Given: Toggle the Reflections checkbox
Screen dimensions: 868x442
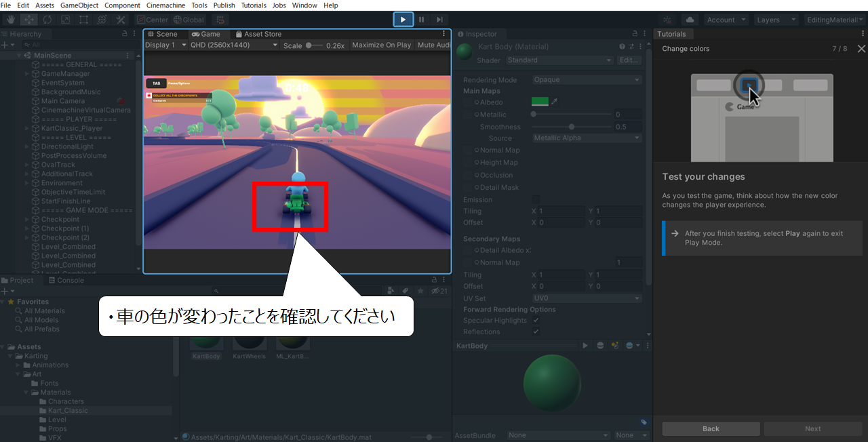Looking at the screenshot, I should coord(536,331).
